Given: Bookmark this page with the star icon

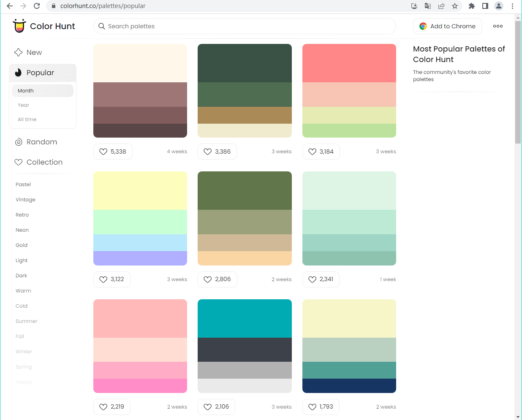Looking at the screenshot, I should click(x=455, y=6).
